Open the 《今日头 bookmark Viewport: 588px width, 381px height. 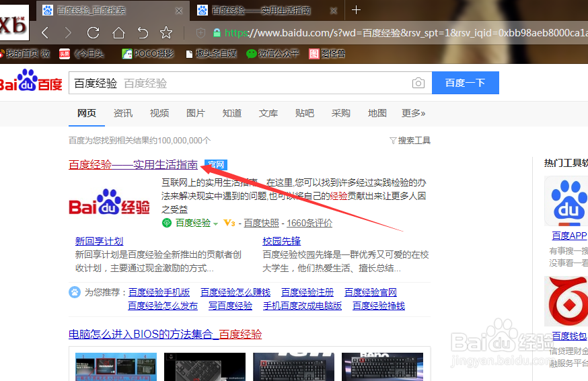click(x=81, y=54)
